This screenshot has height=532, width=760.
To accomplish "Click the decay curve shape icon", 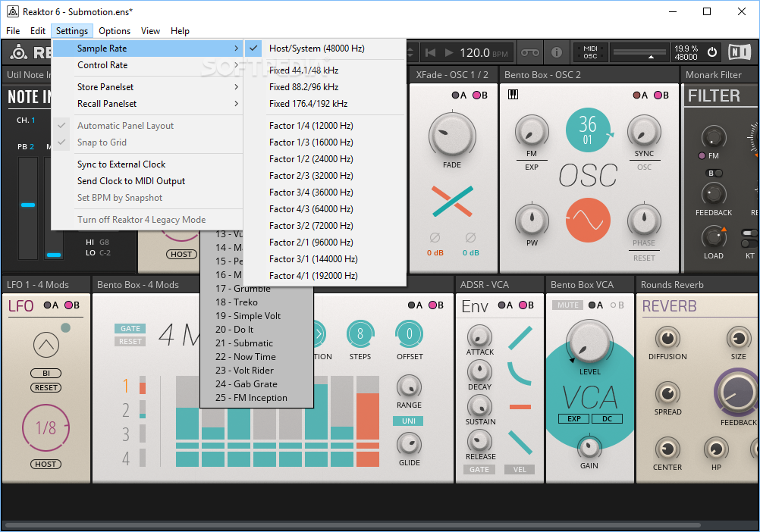I will (520, 373).
